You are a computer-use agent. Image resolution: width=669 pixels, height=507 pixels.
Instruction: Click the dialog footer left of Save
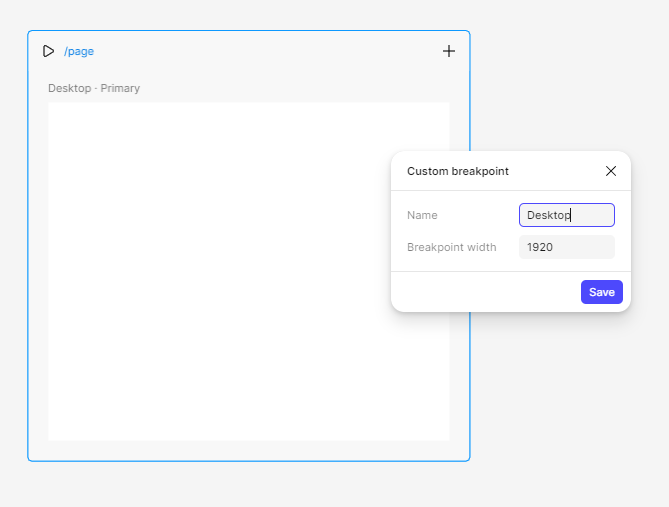point(486,292)
